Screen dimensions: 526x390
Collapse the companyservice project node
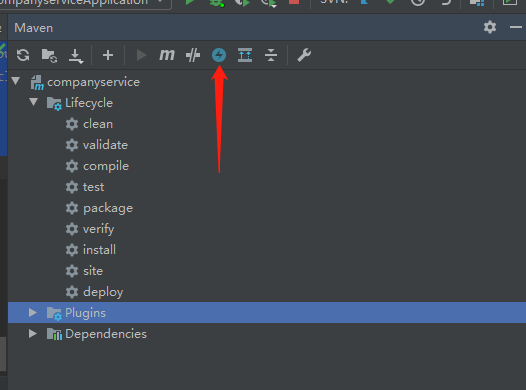pyautogui.click(x=16, y=81)
